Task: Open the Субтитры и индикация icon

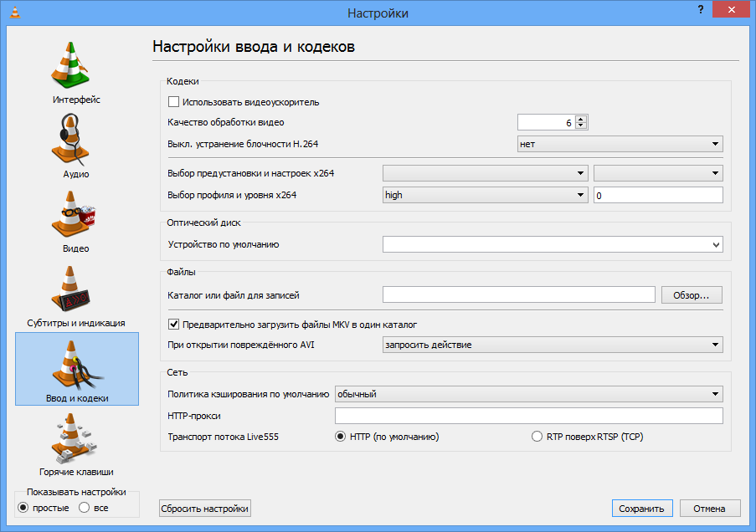Action: pyautogui.click(x=70, y=289)
